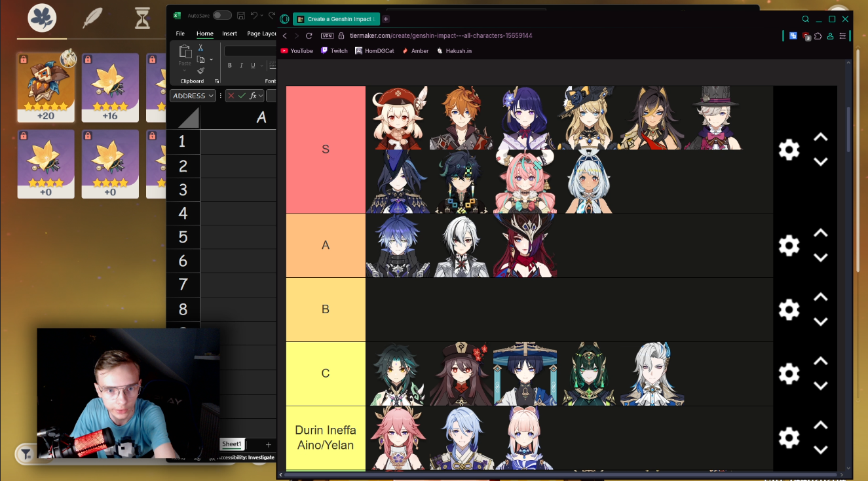Add a new sheet in Excel
The height and width of the screenshot is (481, 868).
268,444
